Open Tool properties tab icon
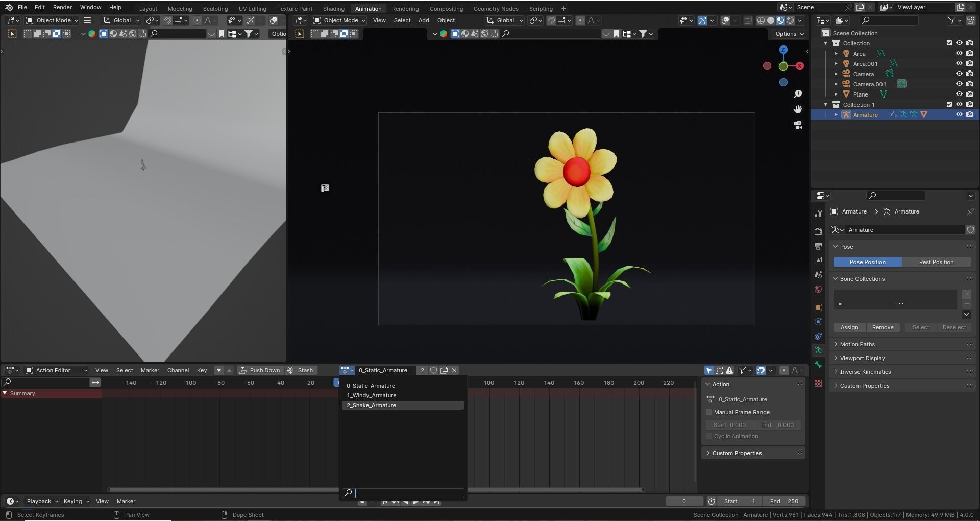The image size is (980, 521). click(x=818, y=214)
